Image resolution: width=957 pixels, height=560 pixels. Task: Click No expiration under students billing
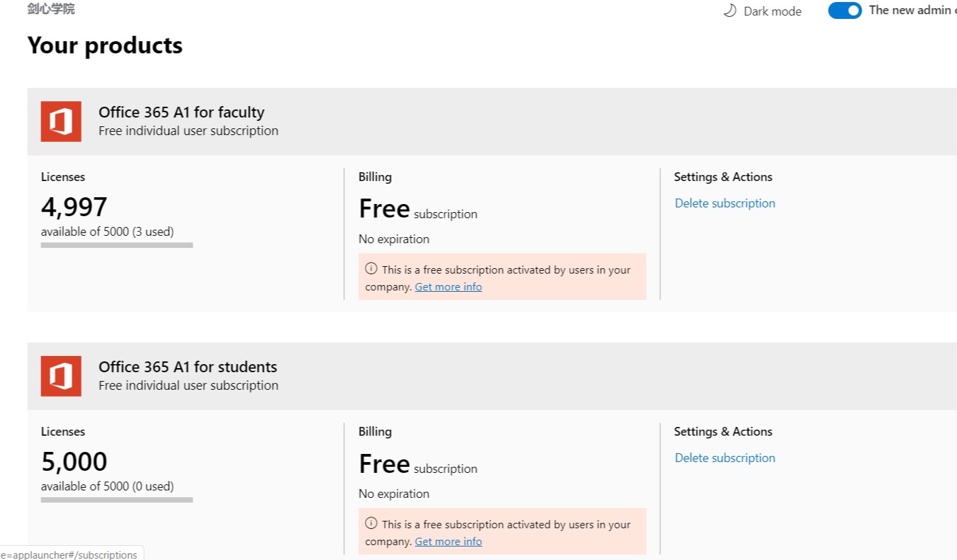[394, 494]
